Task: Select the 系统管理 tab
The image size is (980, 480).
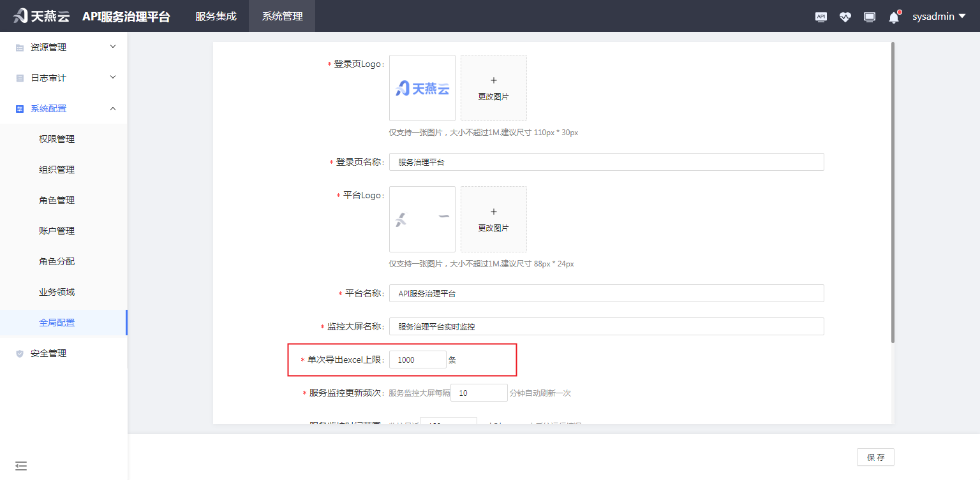Action: [282, 17]
